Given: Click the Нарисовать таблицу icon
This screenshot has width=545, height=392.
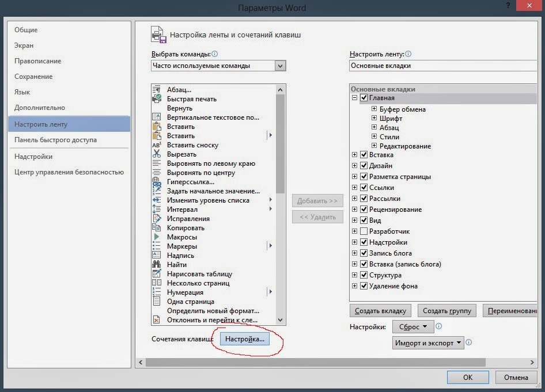Looking at the screenshot, I should [x=157, y=273].
